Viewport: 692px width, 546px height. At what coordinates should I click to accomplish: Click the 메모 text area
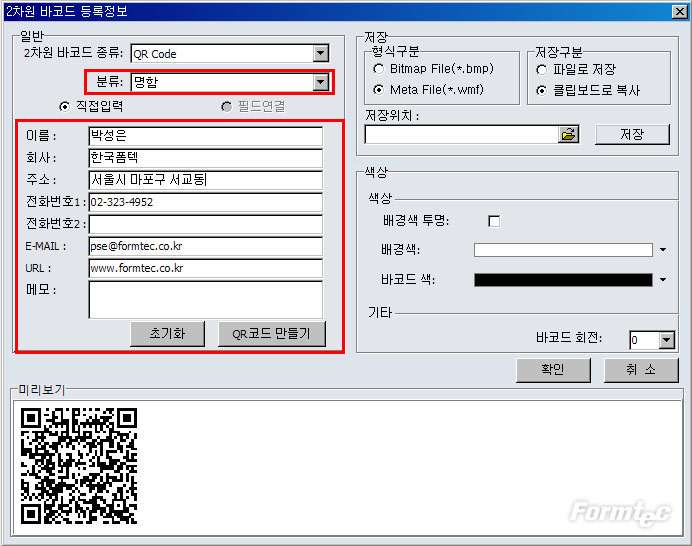(x=206, y=300)
